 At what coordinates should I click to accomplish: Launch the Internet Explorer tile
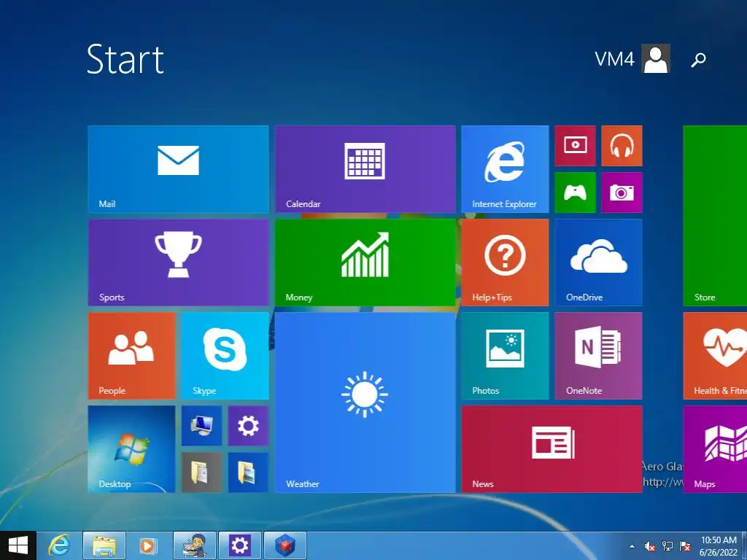click(x=505, y=168)
